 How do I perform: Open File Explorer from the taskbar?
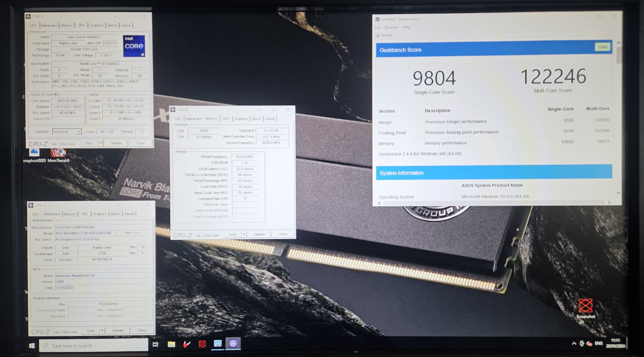pyautogui.click(x=171, y=344)
